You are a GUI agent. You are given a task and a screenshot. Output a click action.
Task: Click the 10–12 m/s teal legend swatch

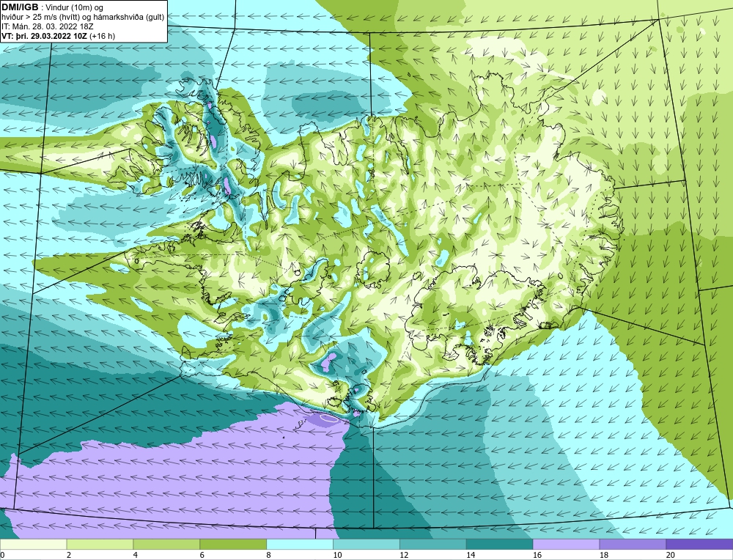click(366, 544)
